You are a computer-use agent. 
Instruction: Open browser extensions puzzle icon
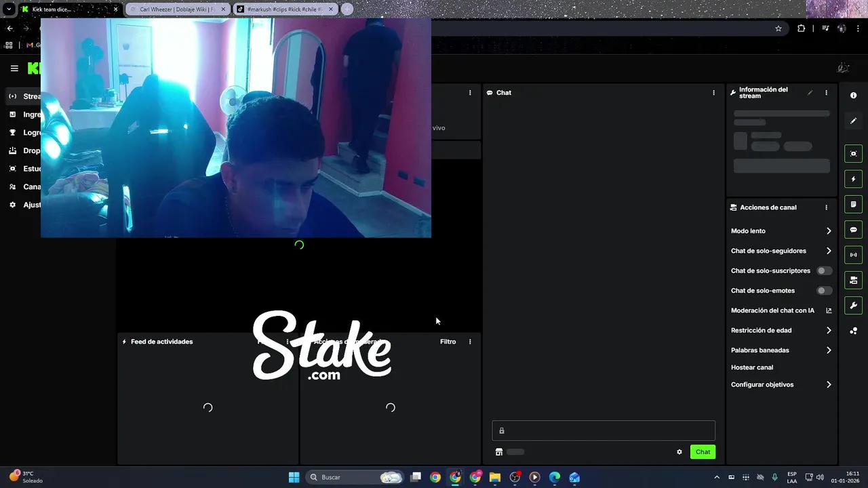coord(802,28)
